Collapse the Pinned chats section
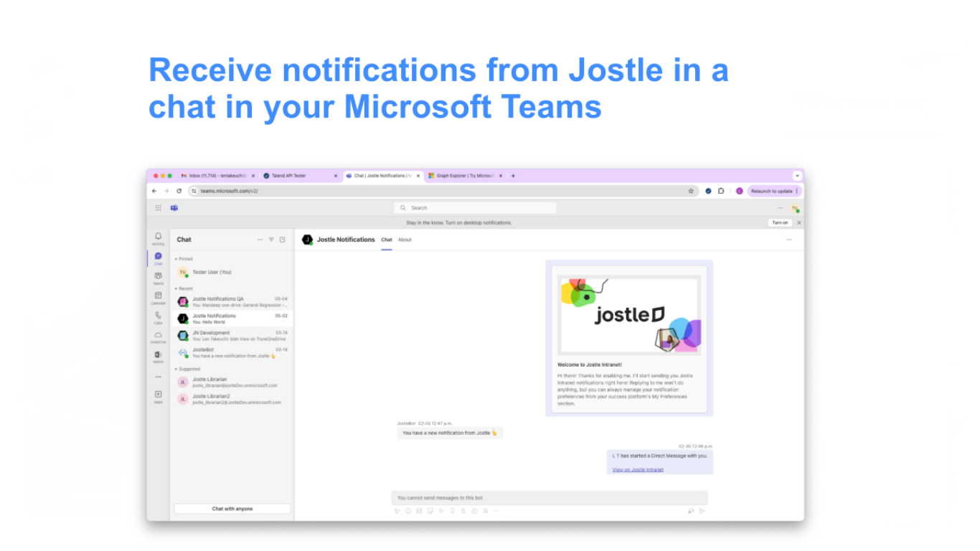 coord(184,259)
